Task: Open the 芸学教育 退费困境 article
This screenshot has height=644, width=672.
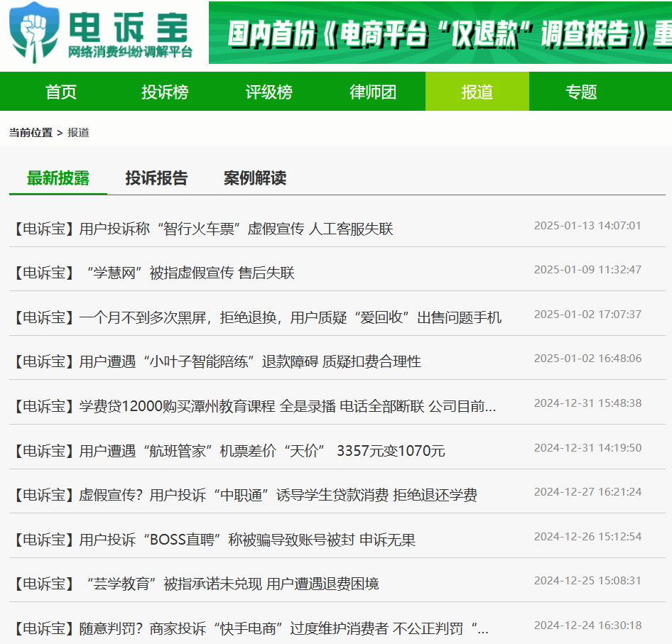Action: tap(196, 584)
